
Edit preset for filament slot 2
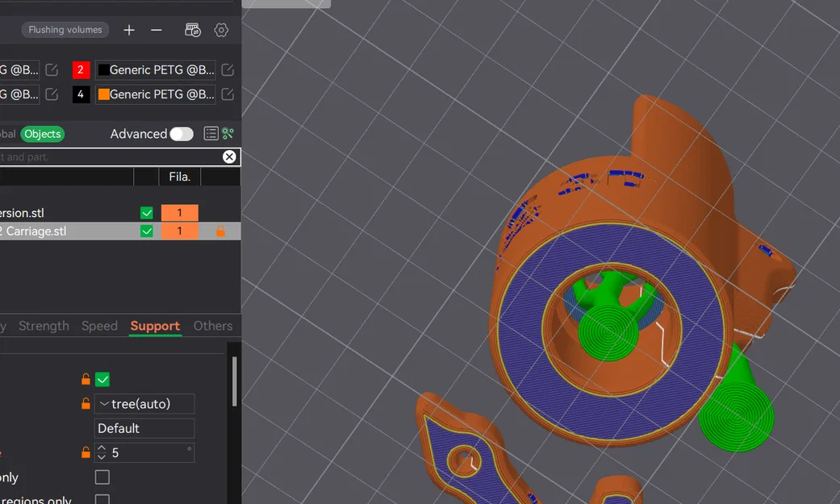228,69
